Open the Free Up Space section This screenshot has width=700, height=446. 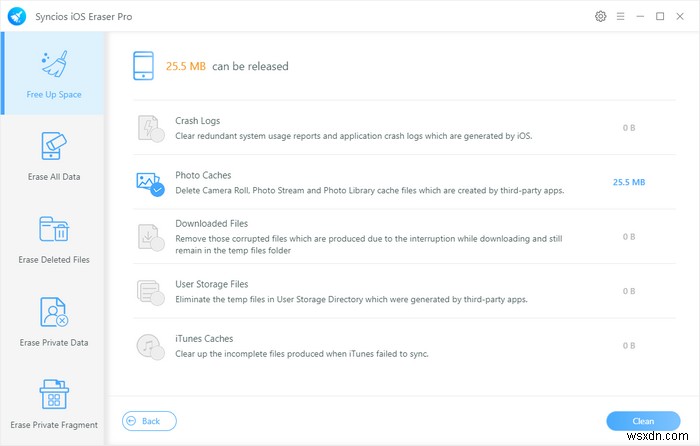tap(54, 73)
